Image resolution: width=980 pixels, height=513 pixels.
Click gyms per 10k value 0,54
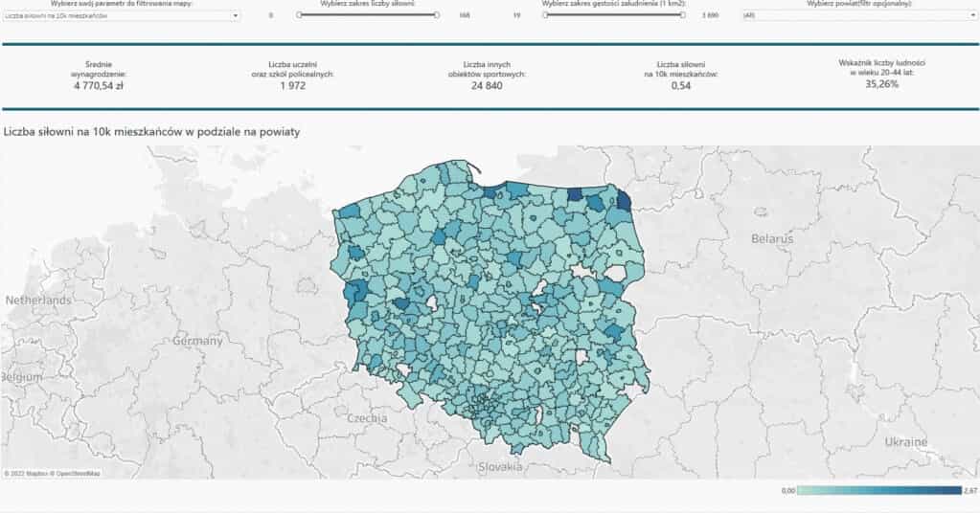point(681,85)
